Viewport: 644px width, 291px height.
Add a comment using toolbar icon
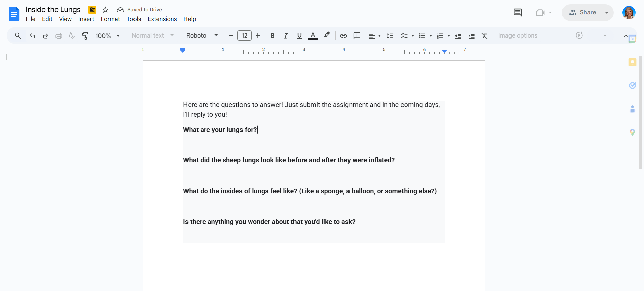coord(357,35)
